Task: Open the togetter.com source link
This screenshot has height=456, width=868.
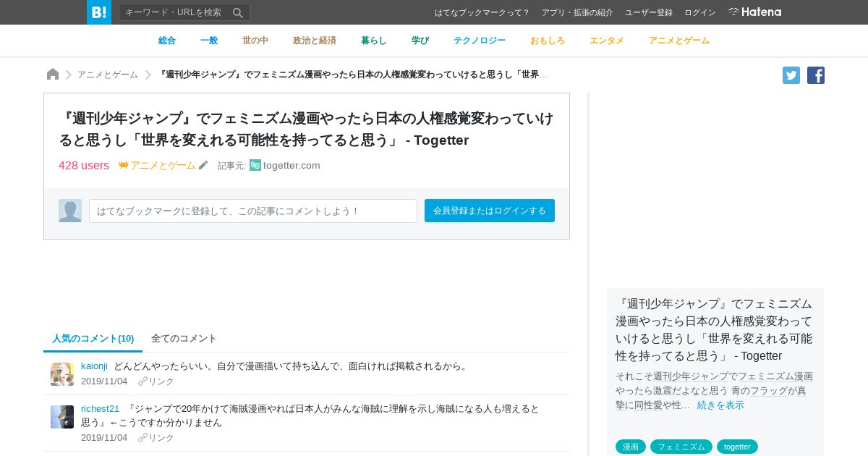Action: point(292,165)
